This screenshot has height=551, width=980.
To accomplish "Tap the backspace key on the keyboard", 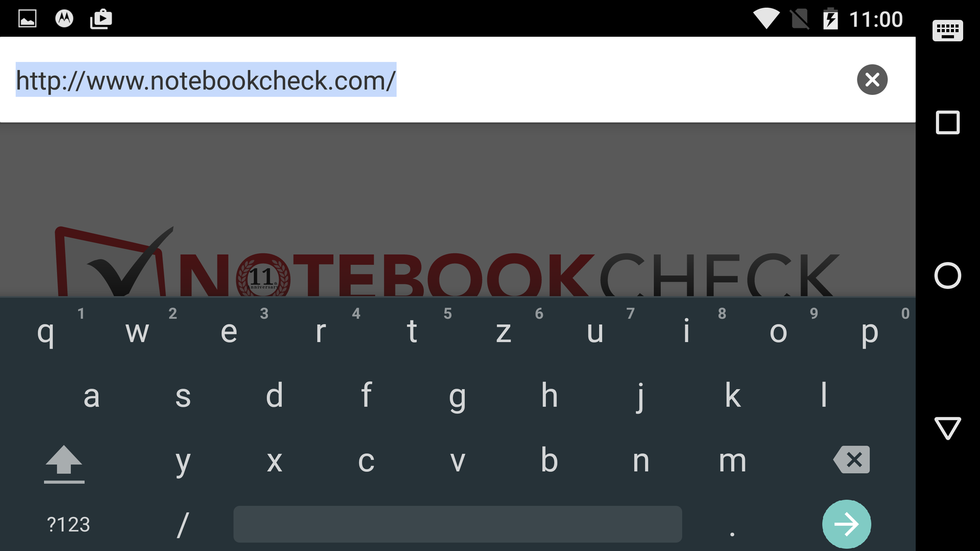I will pos(851,460).
